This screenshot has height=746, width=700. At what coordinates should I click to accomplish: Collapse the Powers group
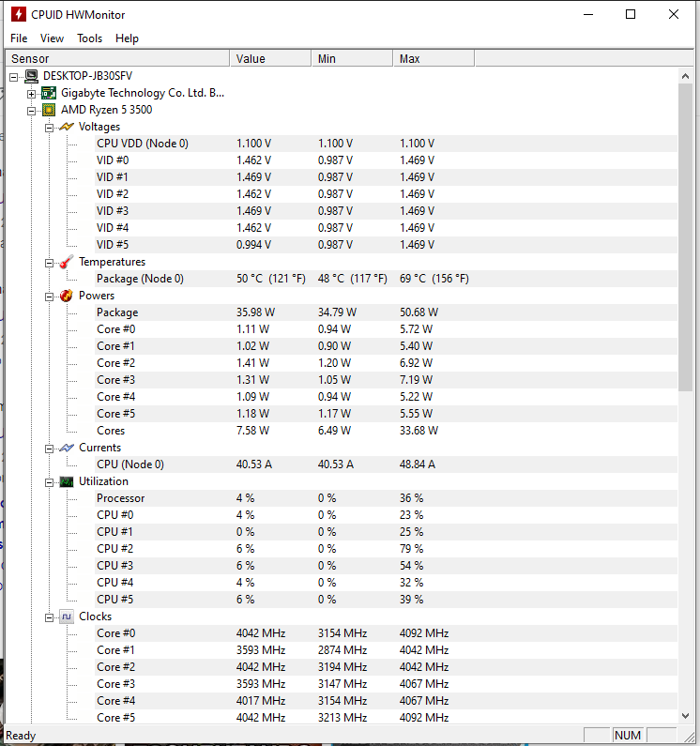point(49,297)
